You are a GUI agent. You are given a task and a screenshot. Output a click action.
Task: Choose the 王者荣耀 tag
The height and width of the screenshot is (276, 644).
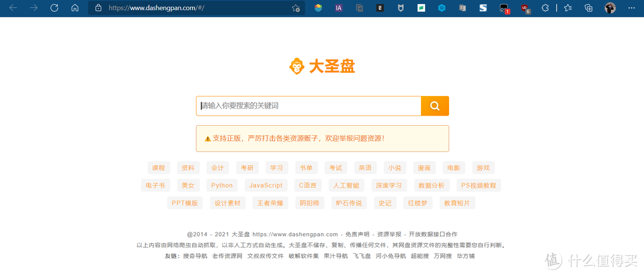[x=270, y=203]
